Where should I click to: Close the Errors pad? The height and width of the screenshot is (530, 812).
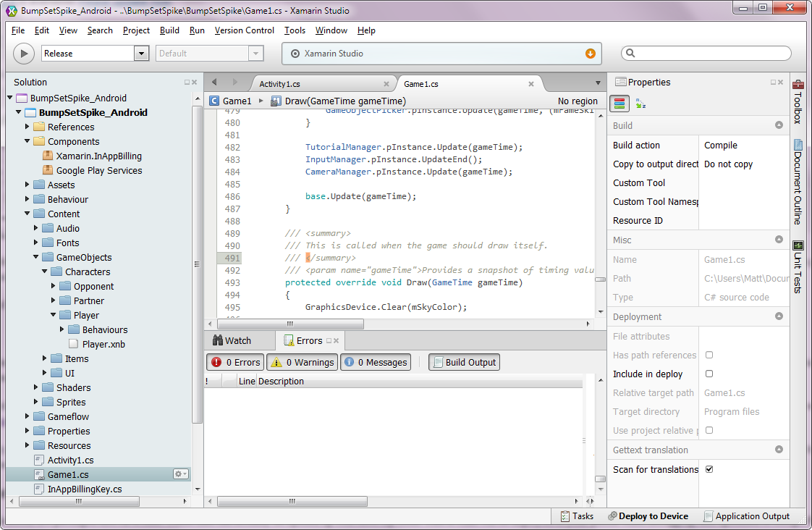click(x=336, y=340)
